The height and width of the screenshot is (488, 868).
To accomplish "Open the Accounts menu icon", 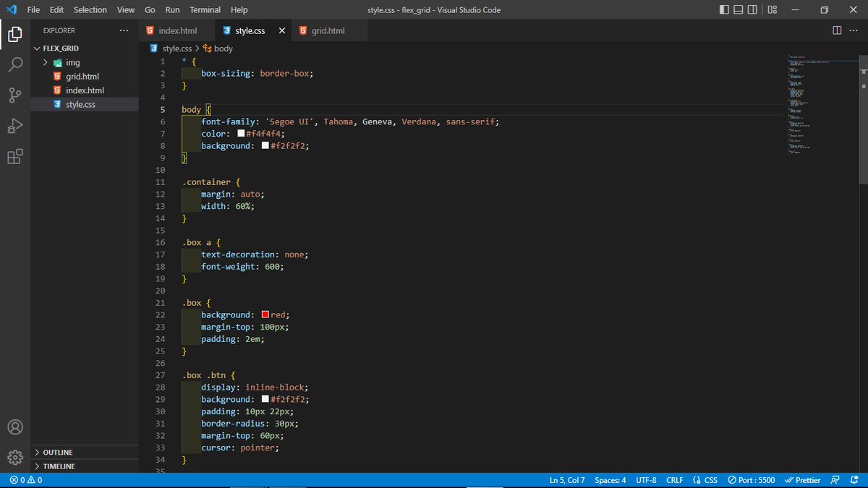I will 15,427.
